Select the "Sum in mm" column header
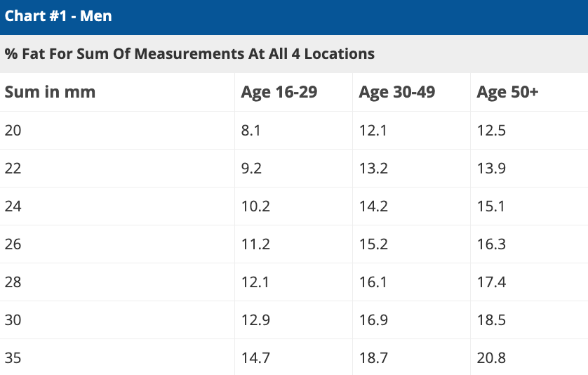The height and width of the screenshot is (375, 588). [50, 92]
